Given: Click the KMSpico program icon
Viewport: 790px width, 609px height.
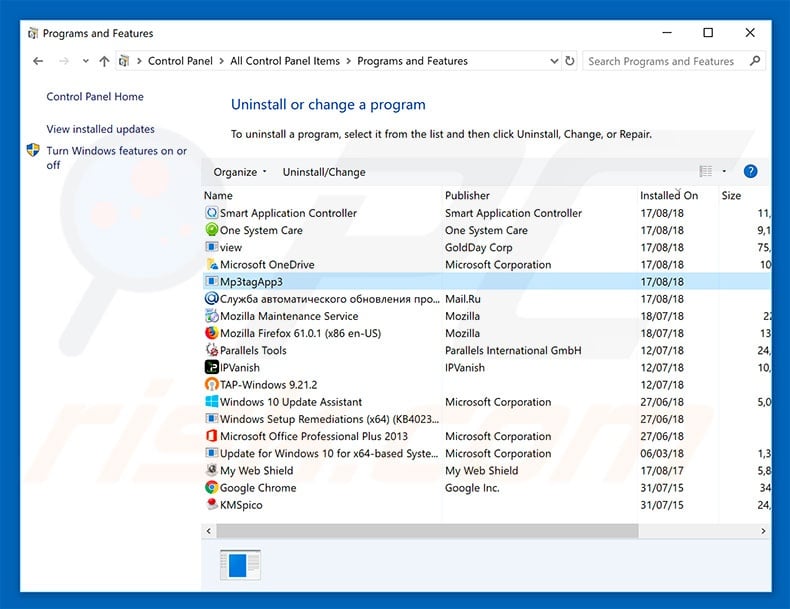Looking at the screenshot, I should click(x=212, y=504).
